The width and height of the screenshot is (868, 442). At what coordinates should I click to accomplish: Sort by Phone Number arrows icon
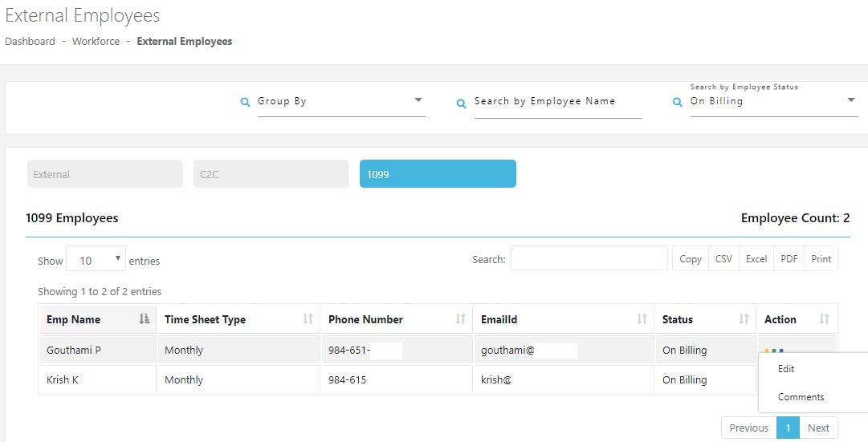pos(460,319)
